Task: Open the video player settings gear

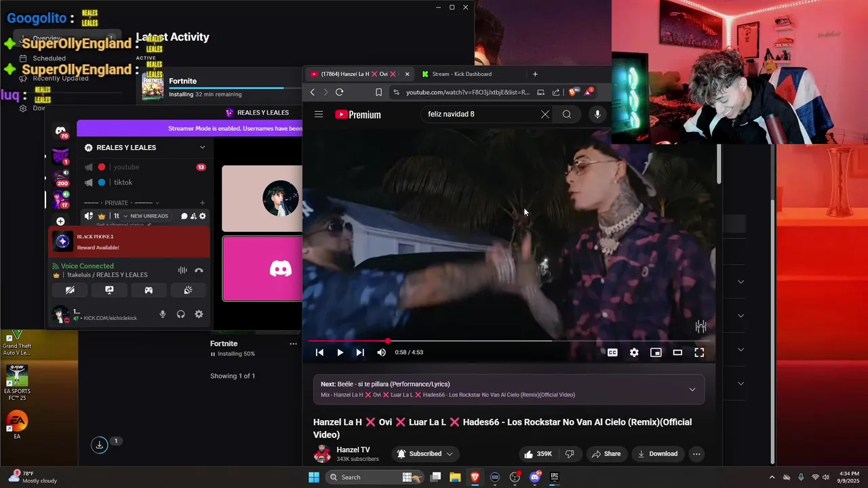Action: coord(634,352)
